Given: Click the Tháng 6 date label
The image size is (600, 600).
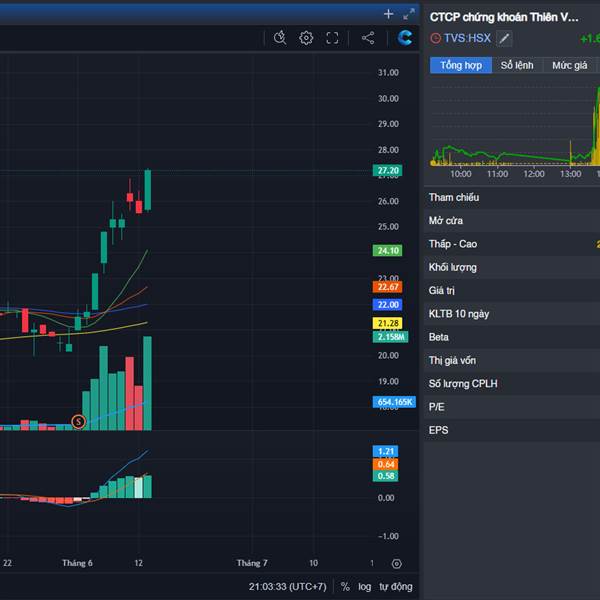Looking at the screenshot, I should coord(77,563).
